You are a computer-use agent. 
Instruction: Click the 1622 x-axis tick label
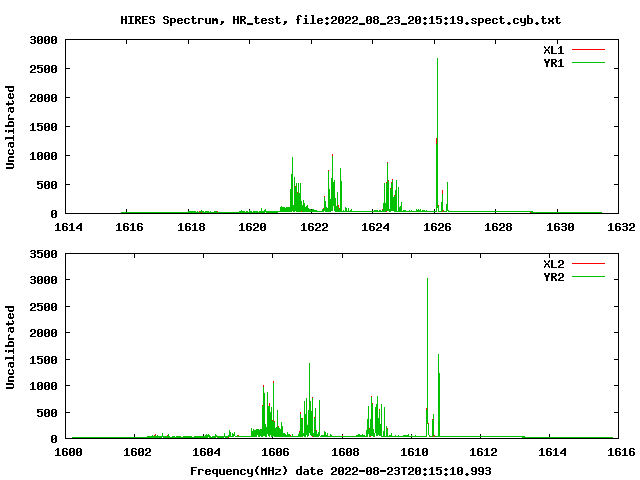[314, 227]
